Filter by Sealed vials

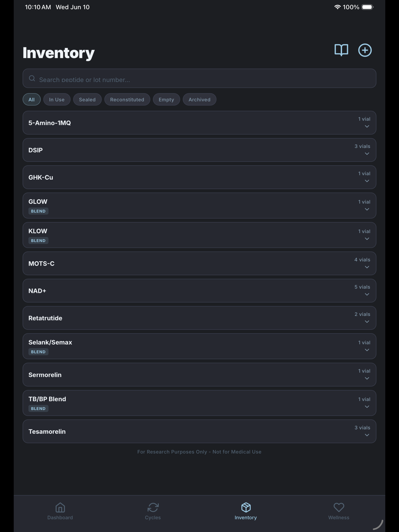87,99
